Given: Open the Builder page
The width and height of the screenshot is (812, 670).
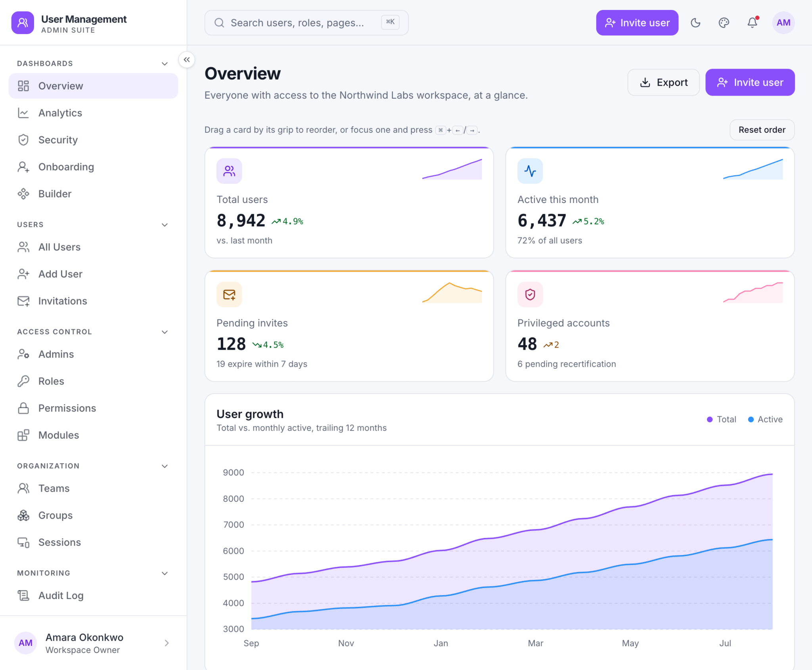Looking at the screenshot, I should point(93,194).
